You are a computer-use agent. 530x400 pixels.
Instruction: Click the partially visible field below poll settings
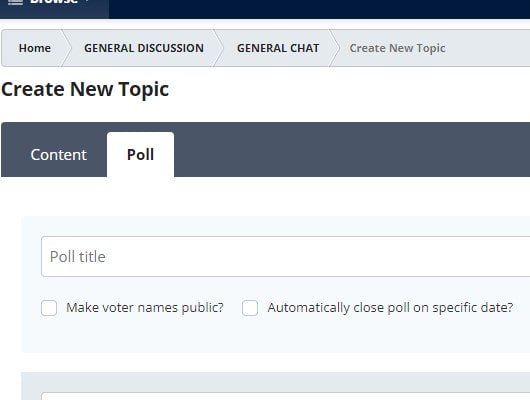pos(286,396)
